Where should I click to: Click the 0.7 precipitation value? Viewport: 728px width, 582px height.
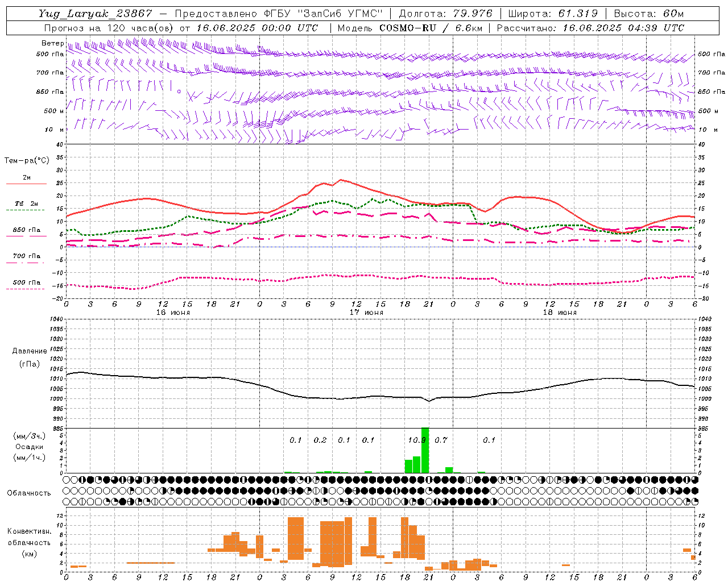pos(441,440)
